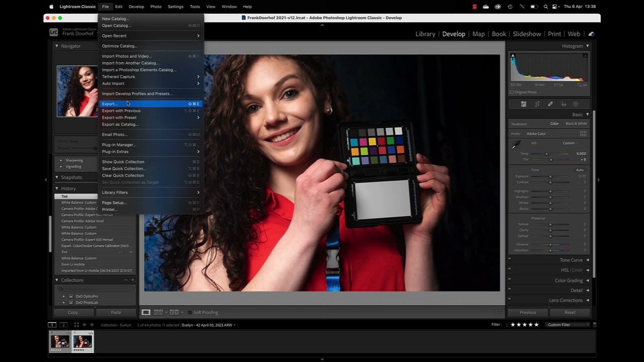
Task: Select the first filmstrip thumbnail
Action: click(60, 341)
